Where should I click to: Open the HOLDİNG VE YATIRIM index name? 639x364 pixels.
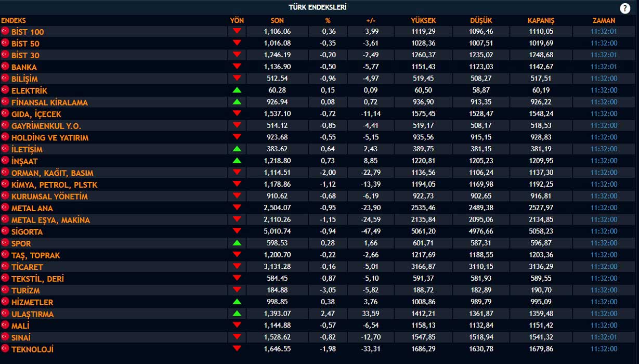[50, 138]
